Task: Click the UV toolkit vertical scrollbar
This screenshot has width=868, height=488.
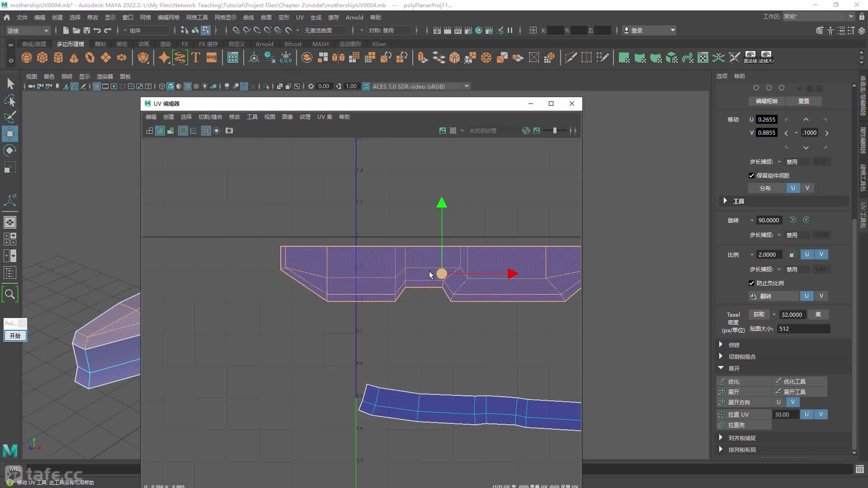Action: (x=854, y=334)
